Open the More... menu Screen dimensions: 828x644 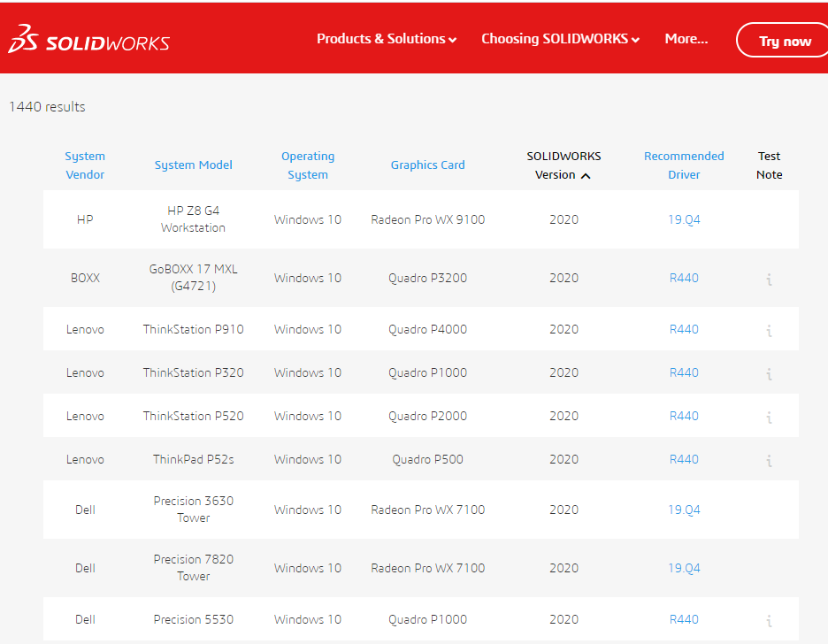coord(686,39)
